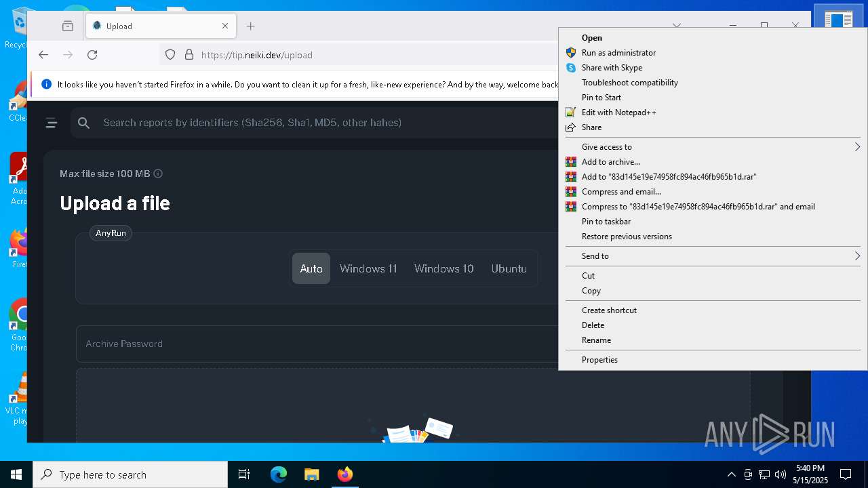Select the Windows 10 option

click(x=444, y=268)
